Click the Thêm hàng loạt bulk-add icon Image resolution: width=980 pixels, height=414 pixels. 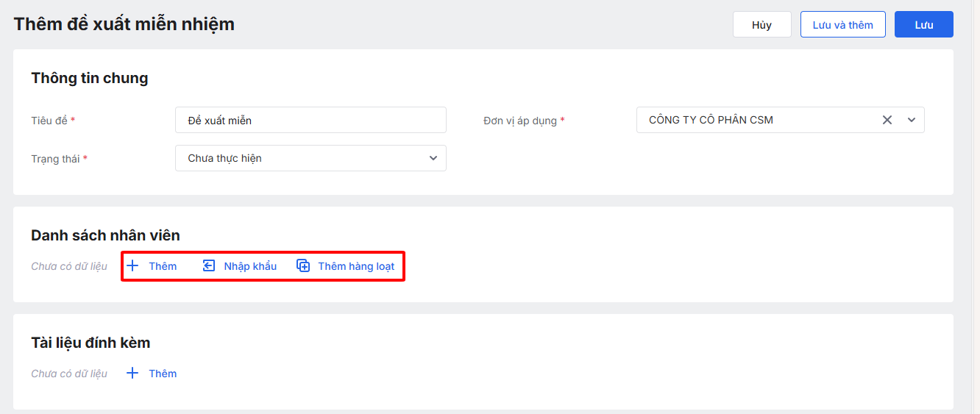coord(303,266)
